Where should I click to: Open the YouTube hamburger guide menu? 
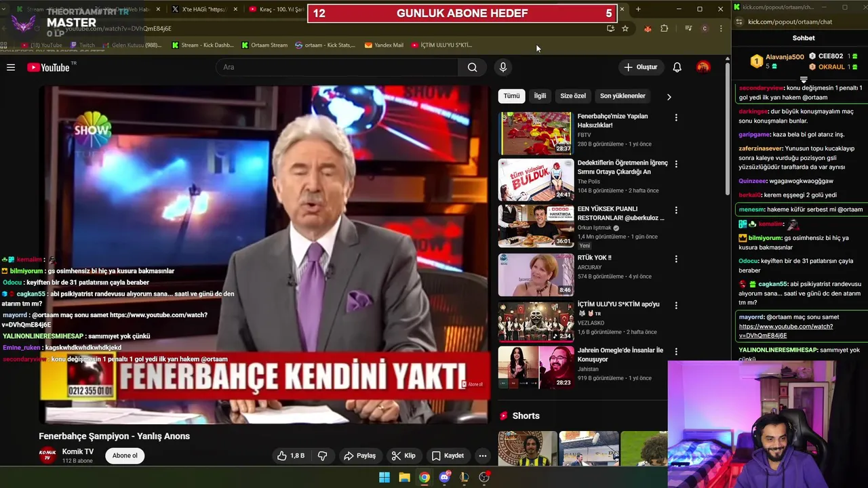[x=11, y=67]
